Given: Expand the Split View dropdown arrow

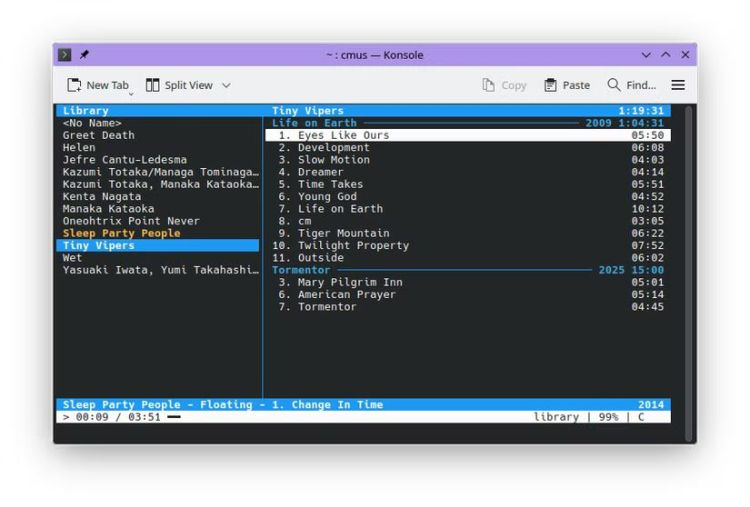Looking at the screenshot, I should click(226, 86).
